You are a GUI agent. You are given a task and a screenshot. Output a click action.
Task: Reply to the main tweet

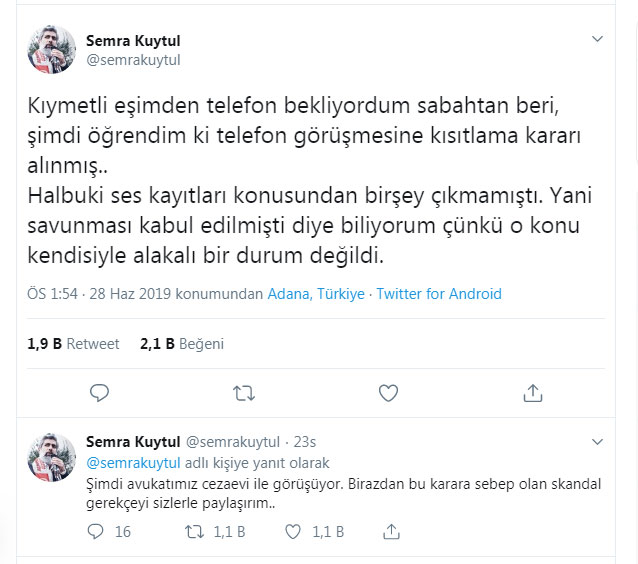[98, 393]
